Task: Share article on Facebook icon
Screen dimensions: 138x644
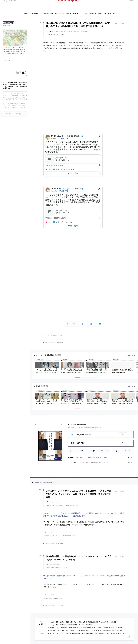Action: pyautogui.click(x=83, y=324)
